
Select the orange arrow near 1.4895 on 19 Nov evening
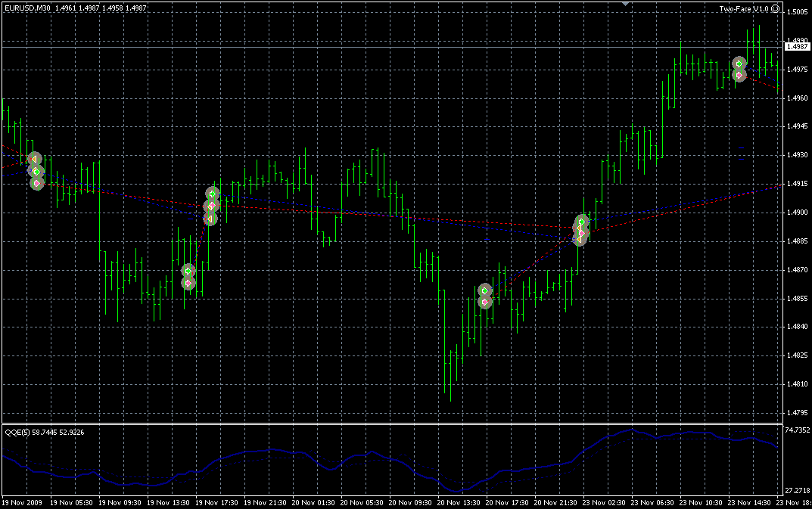[x=210, y=219]
